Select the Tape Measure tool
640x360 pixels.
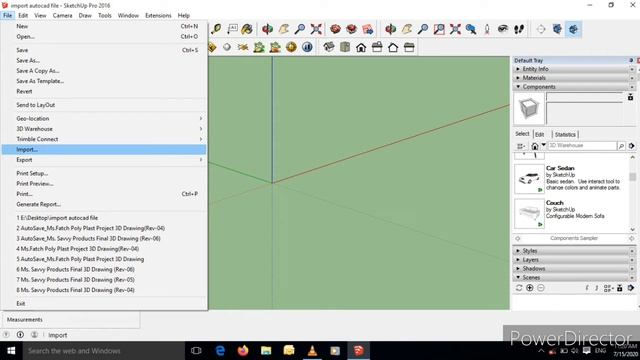tap(216, 29)
